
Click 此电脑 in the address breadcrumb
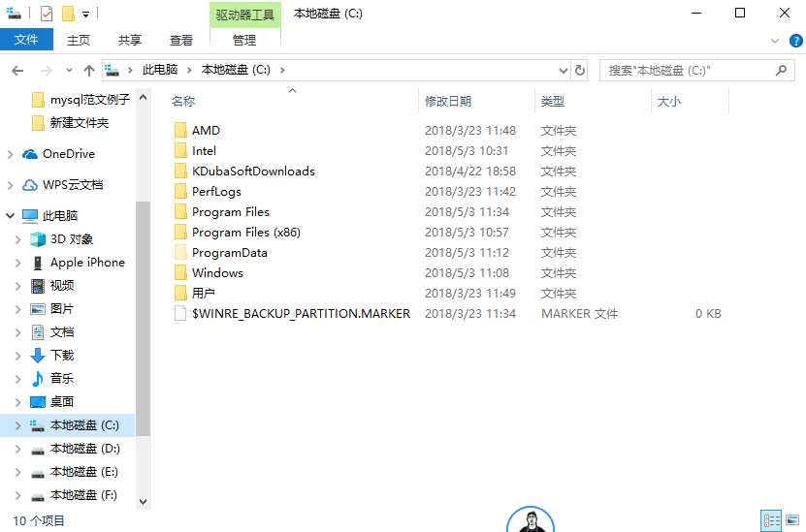pyautogui.click(x=160, y=70)
